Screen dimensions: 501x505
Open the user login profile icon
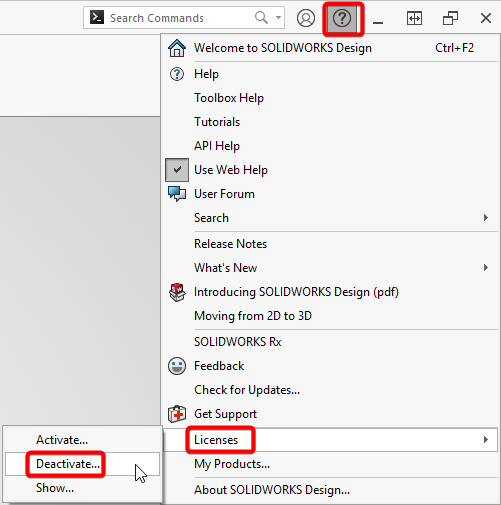[x=306, y=18]
